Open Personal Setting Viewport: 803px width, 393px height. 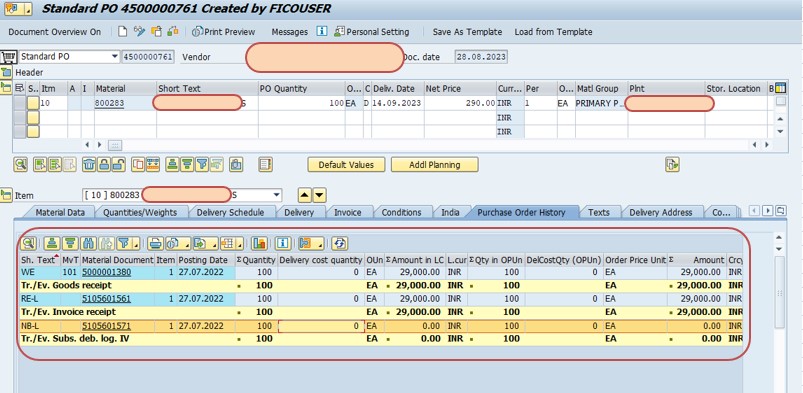tap(371, 32)
